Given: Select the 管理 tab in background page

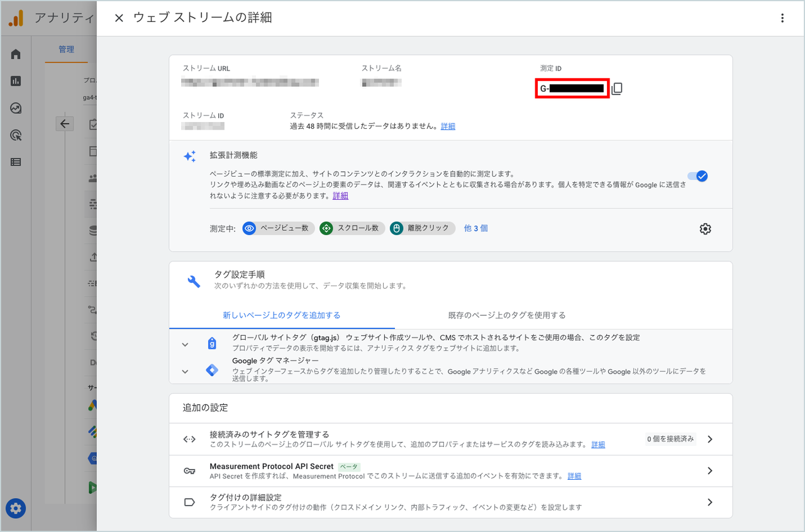Looking at the screenshot, I should click(x=66, y=49).
